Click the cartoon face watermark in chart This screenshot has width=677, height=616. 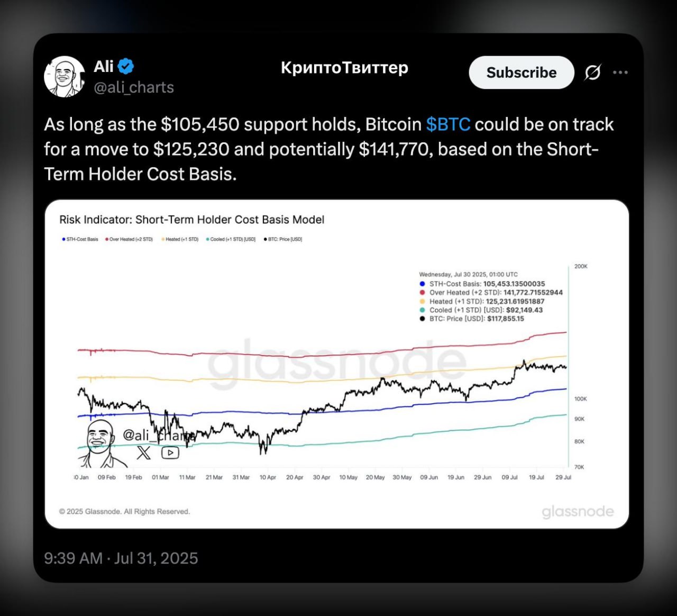click(x=102, y=443)
